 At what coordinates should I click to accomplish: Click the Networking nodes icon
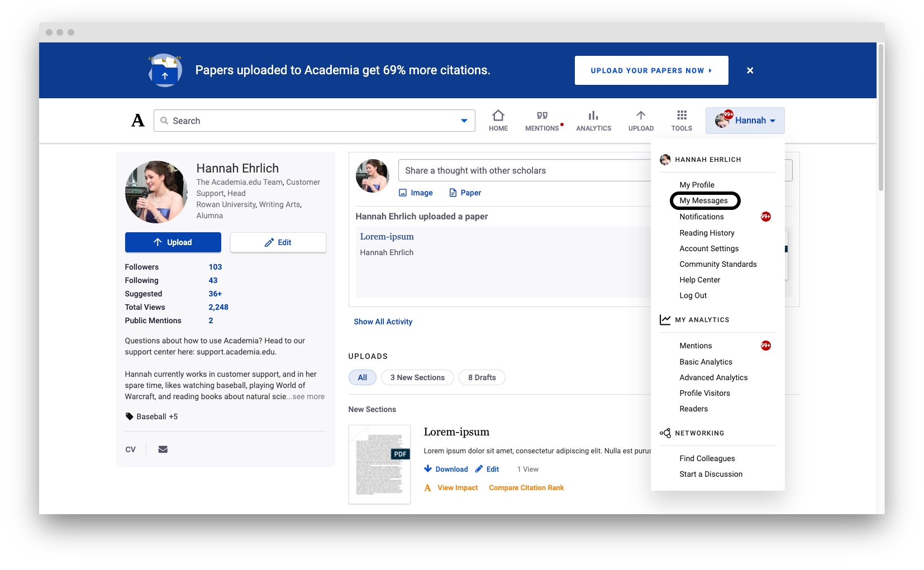click(665, 433)
